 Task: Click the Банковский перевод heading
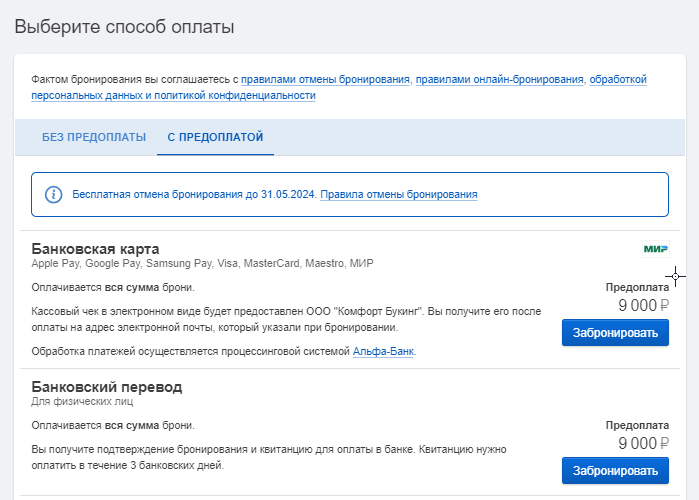coord(107,387)
